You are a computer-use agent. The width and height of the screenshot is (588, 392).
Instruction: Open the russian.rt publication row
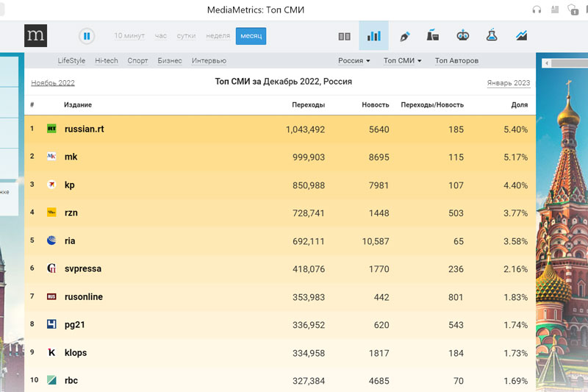pyautogui.click(x=84, y=129)
